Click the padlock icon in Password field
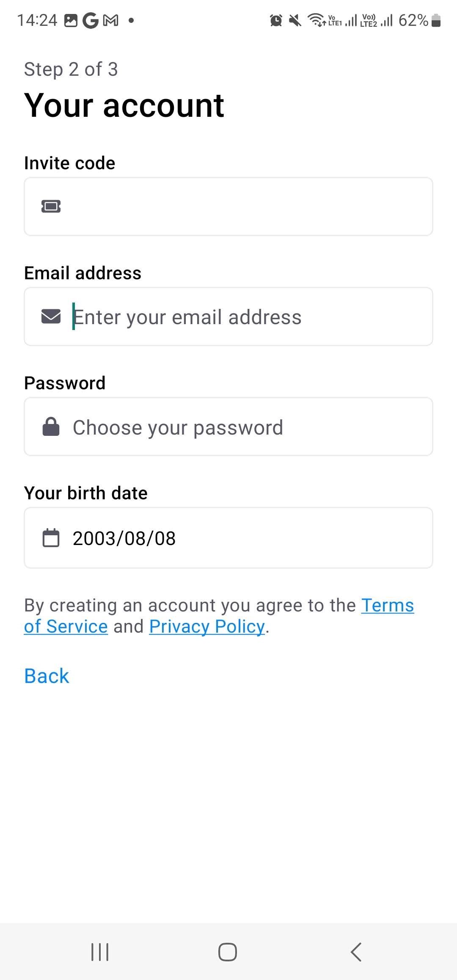 click(x=51, y=427)
